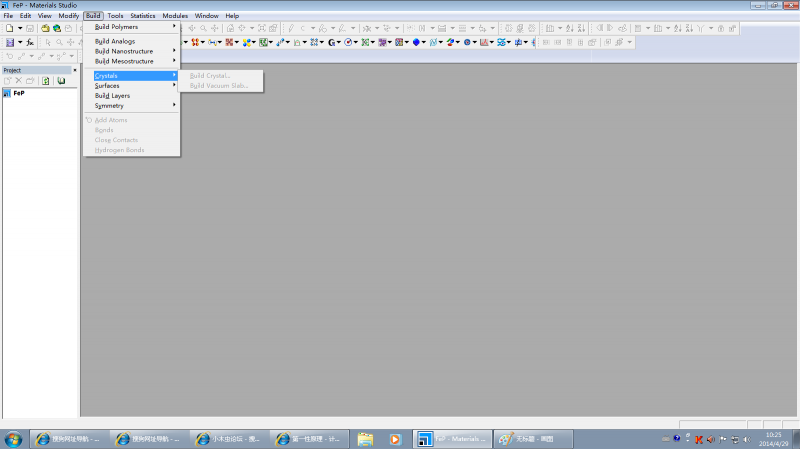Select Build Layers menu entry

pos(132,96)
